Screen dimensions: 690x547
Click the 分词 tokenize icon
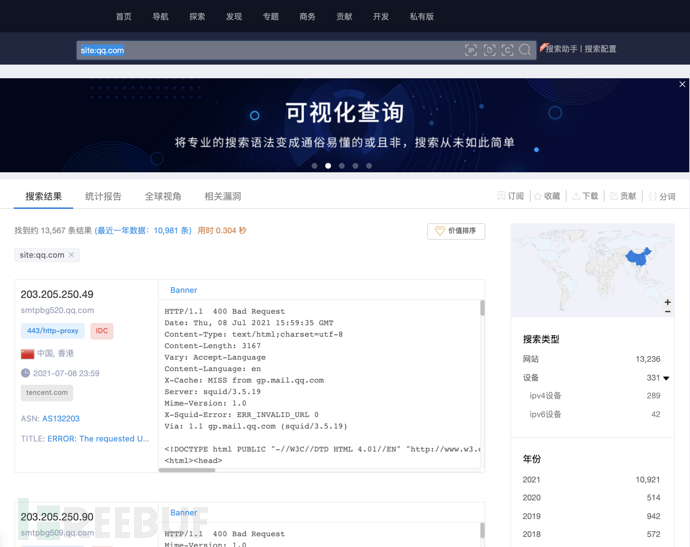click(653, 196)
